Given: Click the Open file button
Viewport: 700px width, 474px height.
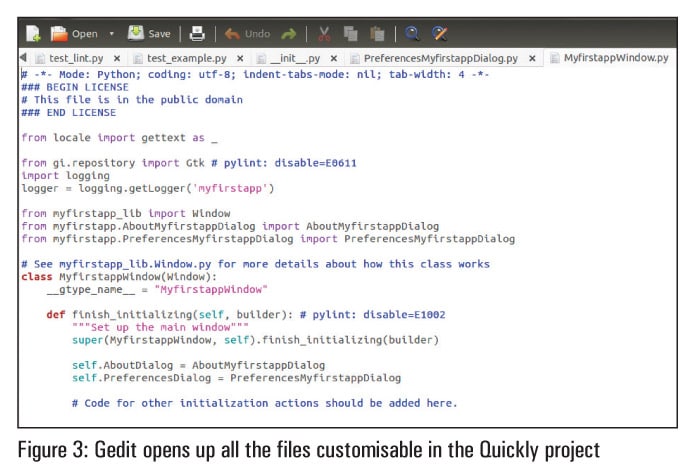Looking at the screenshot, I should click(74, 33).
